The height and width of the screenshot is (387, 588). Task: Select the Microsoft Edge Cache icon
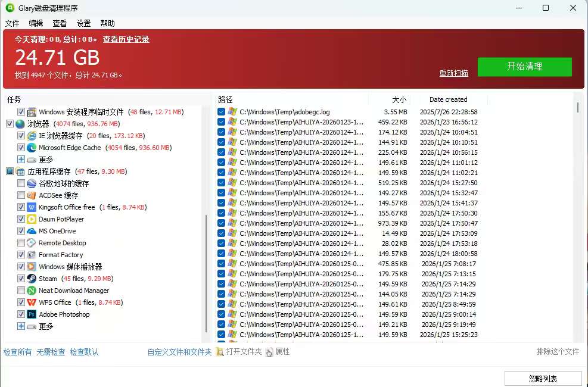(x=31, y=148)
